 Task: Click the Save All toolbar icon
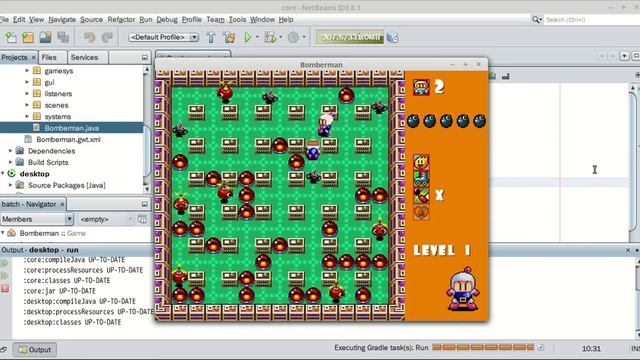click(63, 38)
